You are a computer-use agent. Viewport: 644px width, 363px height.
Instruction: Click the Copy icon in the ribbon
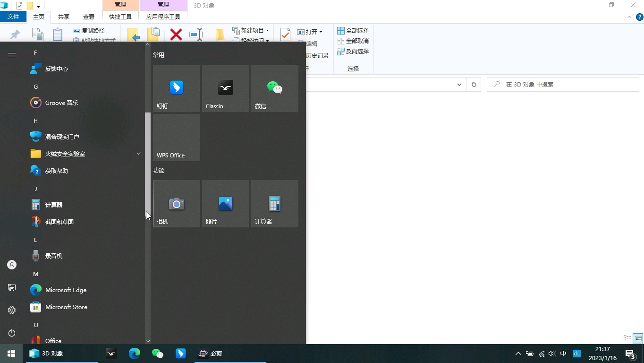click(x=38, y=35)
